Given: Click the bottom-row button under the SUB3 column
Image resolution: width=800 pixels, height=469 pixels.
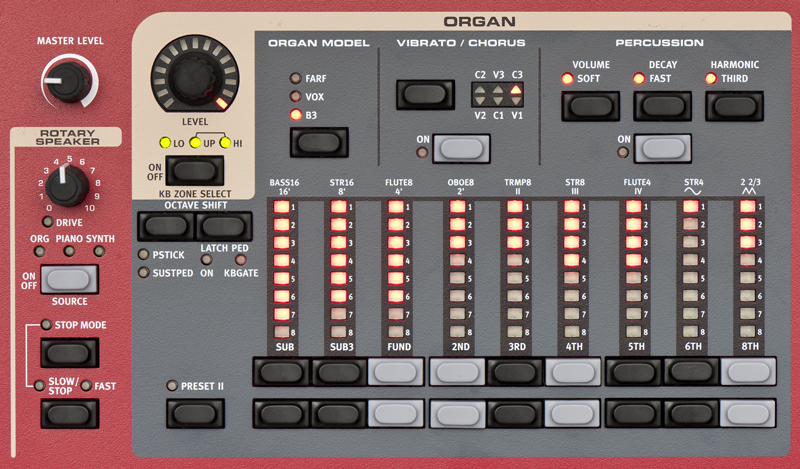Looking at the screenshot, I should tap(339, 413).
